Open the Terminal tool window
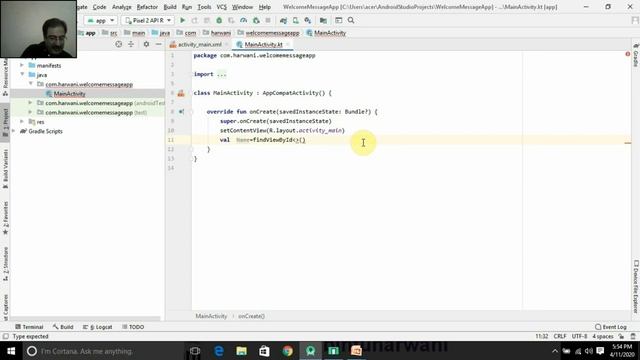This screenshot has width=640, height=360. tap(29, 327)
